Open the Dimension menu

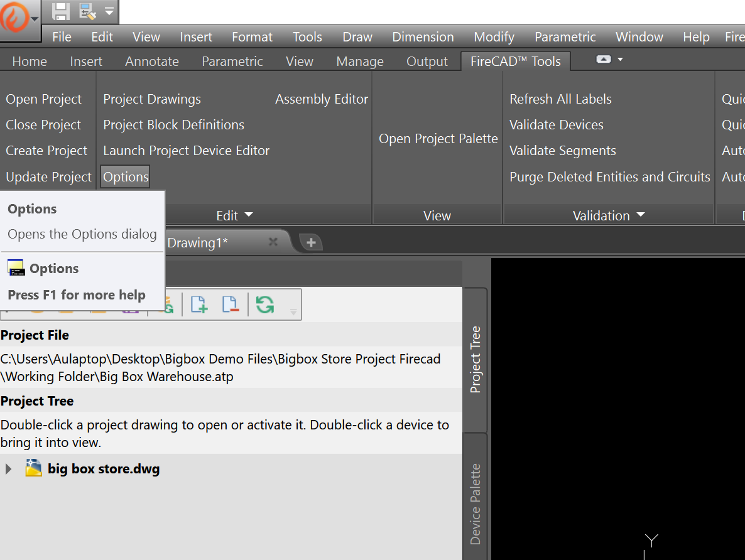[423, 36]
